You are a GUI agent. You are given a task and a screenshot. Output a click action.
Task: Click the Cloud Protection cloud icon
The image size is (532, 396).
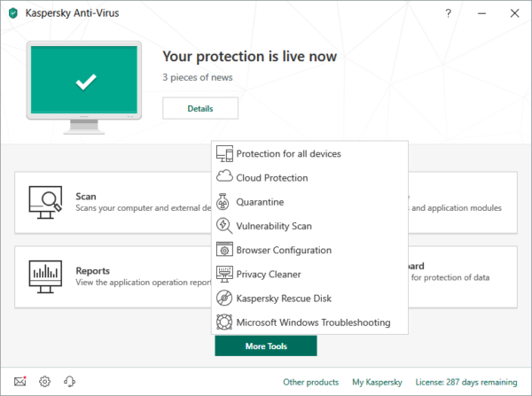point(224,176)
